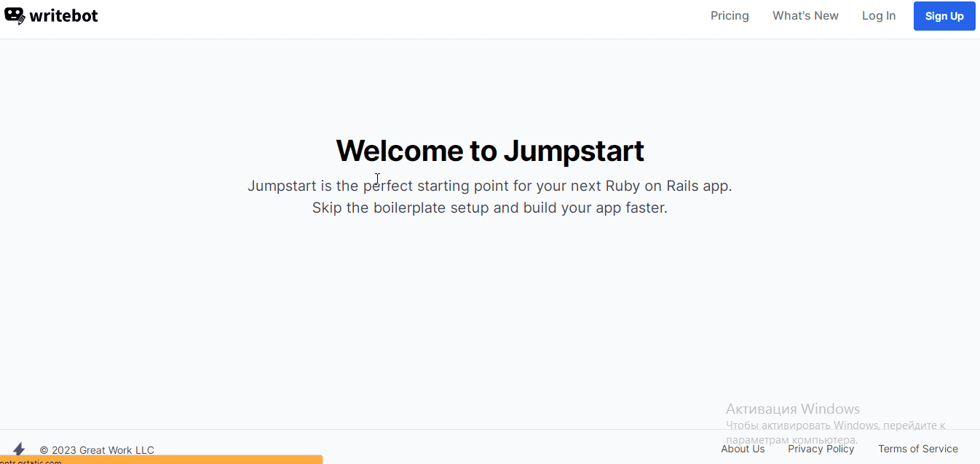Open Terms of Service
This screenshot has height=464, width=980.
pos(917,449)
